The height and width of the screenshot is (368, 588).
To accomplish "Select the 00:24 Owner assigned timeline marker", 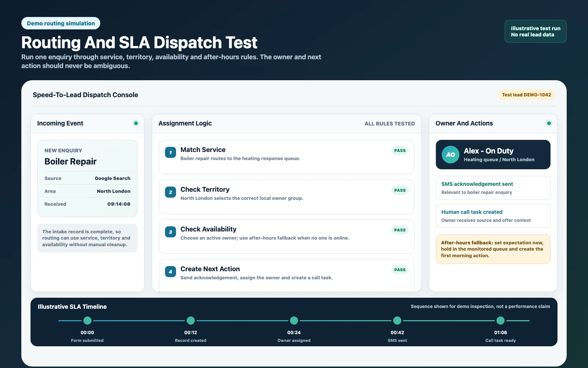I will coord(294,321).
